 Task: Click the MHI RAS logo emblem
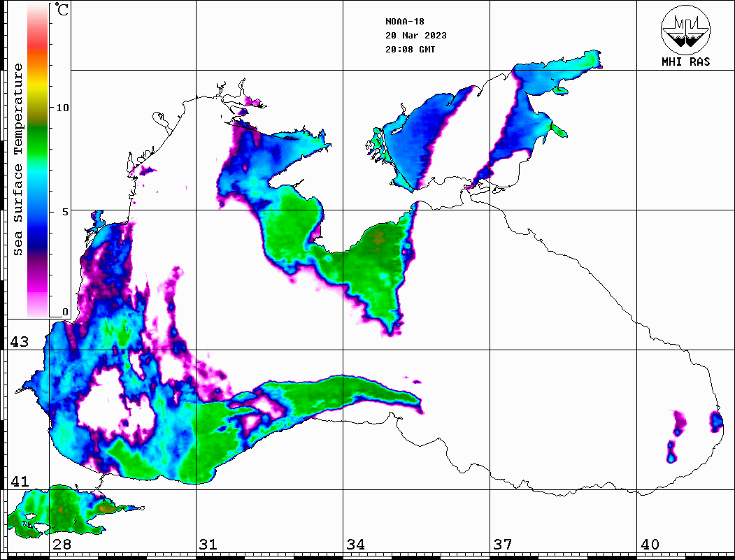[685, 29]
